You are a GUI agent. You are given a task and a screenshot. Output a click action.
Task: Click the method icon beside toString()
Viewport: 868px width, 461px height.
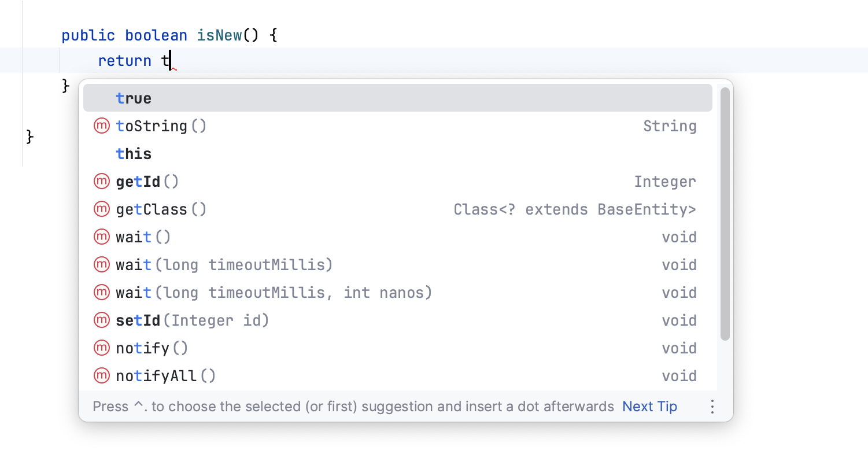[x=101, y=126]
